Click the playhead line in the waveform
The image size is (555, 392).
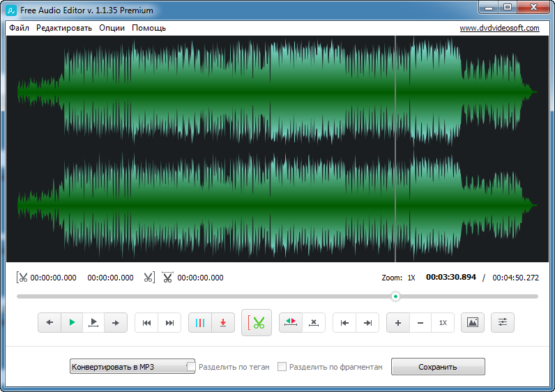(395, 149)
